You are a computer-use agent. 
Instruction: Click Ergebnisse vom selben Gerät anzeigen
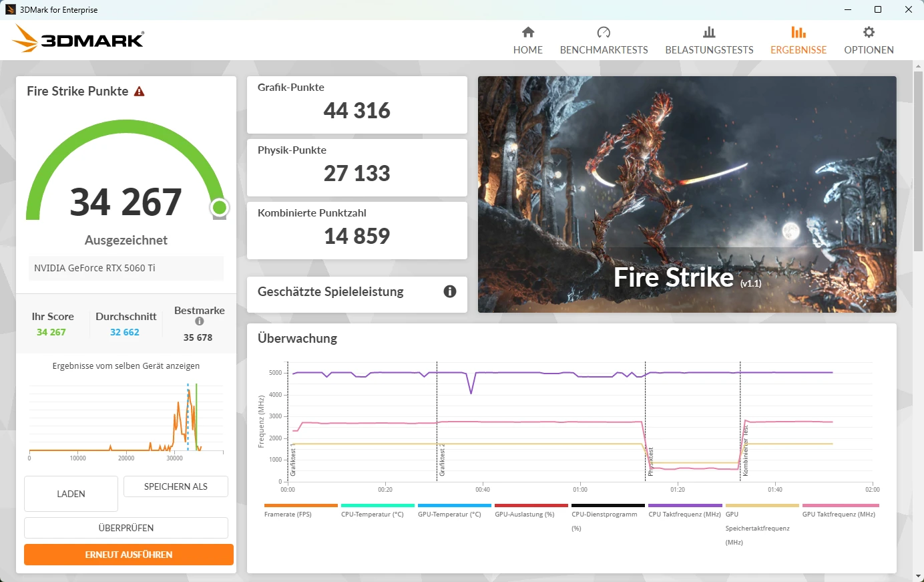(126, 366)
